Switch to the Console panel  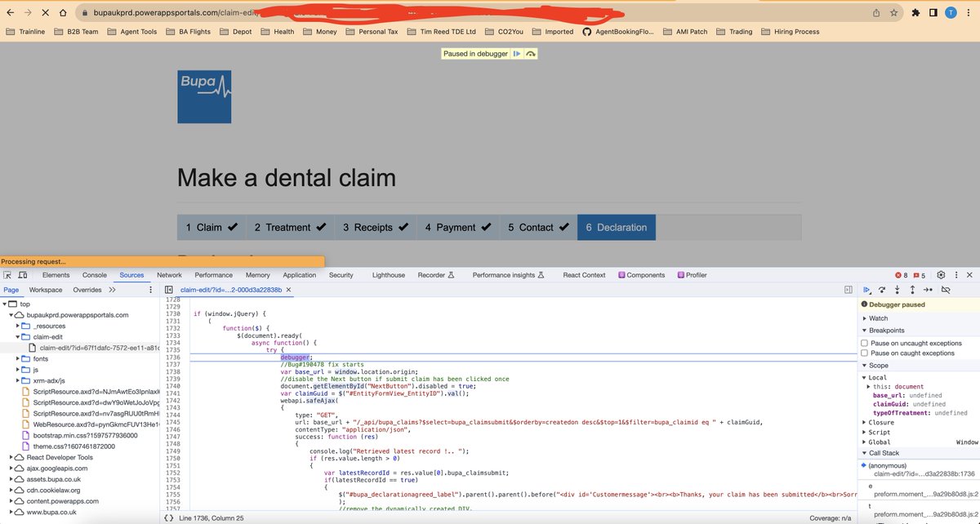[95, 275]
